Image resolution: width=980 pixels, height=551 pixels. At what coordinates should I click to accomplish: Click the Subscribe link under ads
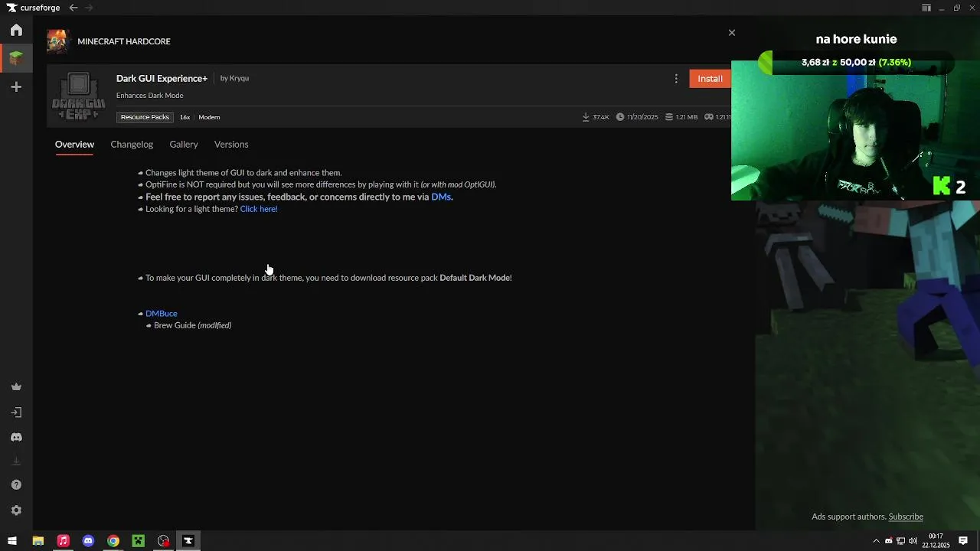click(x=906, y=517)
